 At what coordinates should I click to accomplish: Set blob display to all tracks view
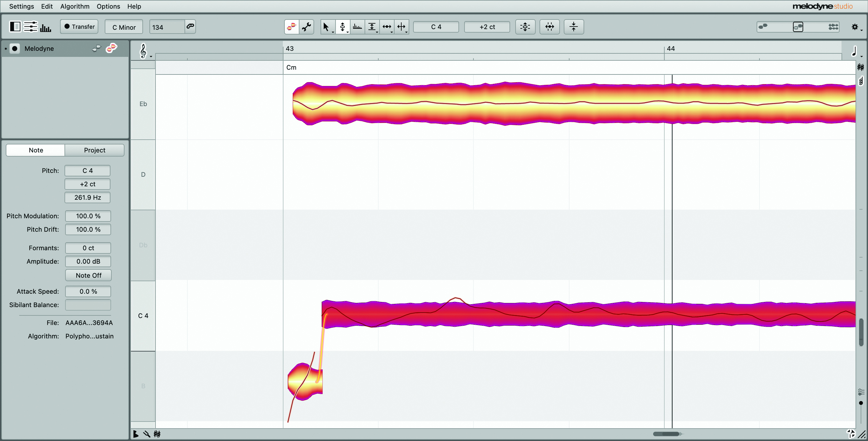tap(833, 27)
